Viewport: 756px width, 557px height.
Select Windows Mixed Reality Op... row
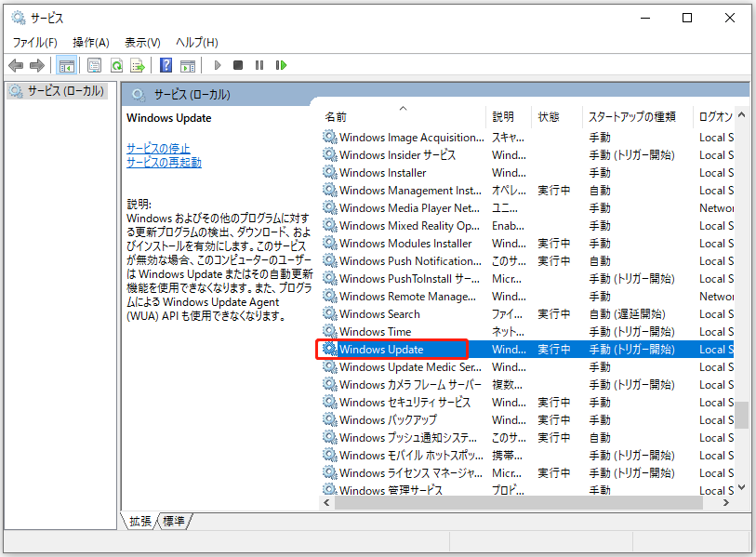(527, 226)
